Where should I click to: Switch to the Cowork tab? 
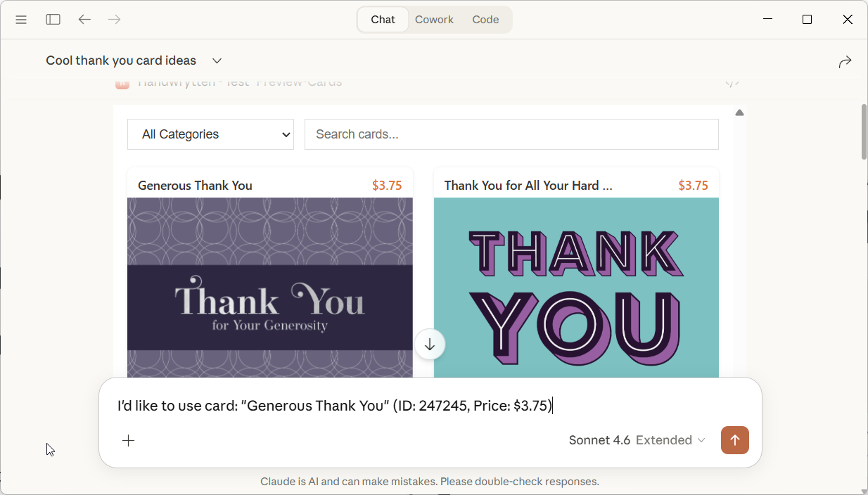pyautogui.click(x=434, y=20)
